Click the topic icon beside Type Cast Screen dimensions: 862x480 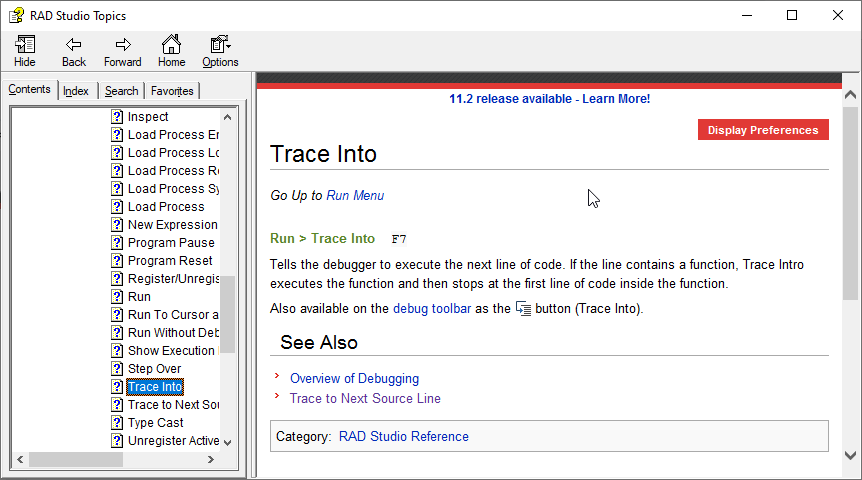(117, 423)
